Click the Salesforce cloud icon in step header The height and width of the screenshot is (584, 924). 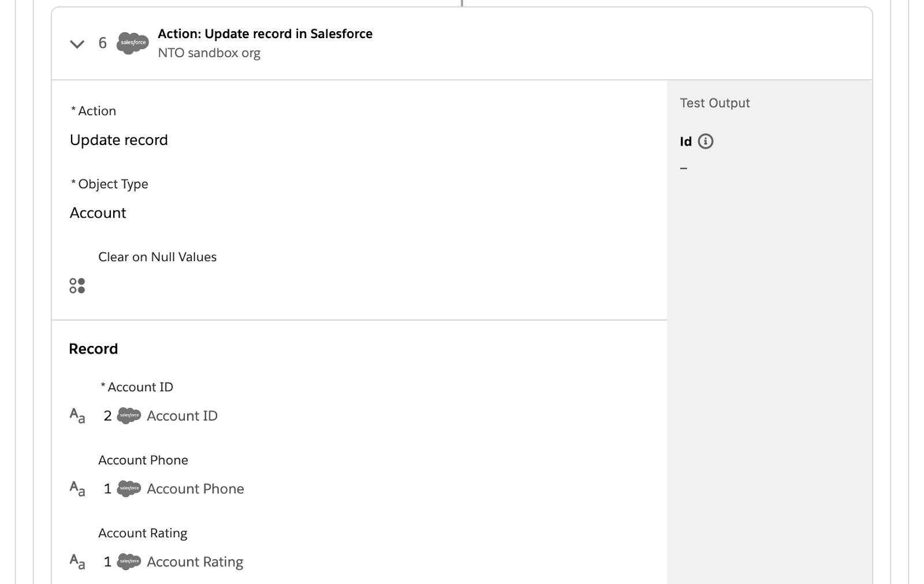point(133,43)
